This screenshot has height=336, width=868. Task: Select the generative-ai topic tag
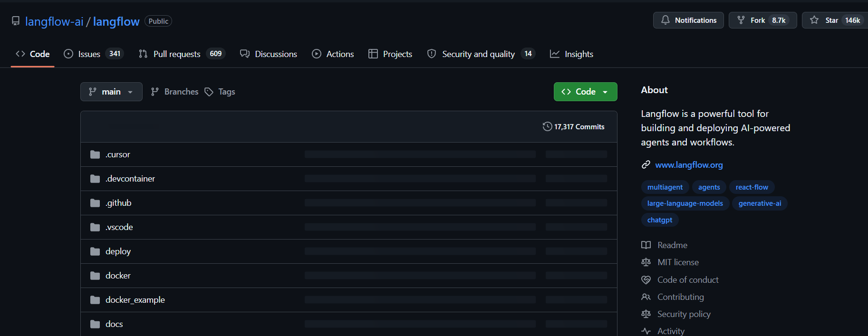[x=760, y=203]
